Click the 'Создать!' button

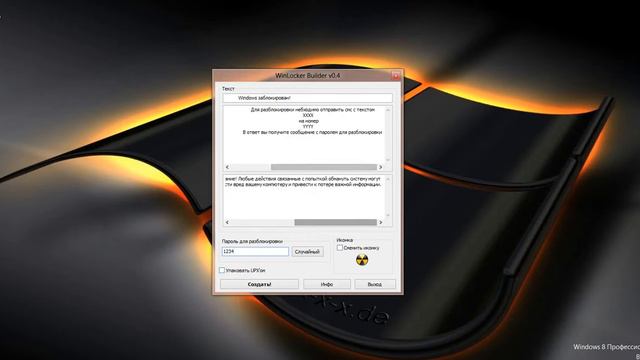[259, 284]
